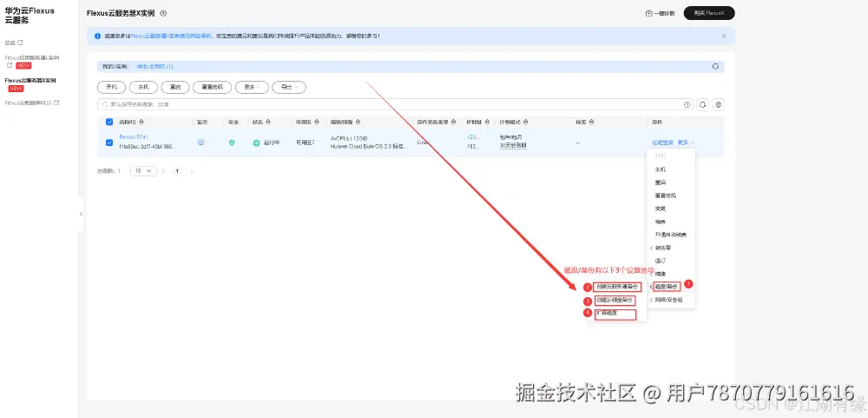Sort by 名称/ID column icon

click(x=141, y=122)
